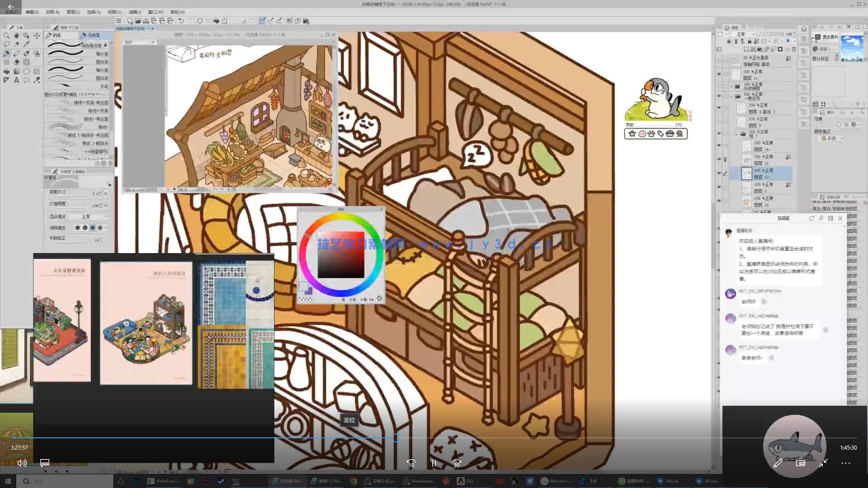Image resolution: width=868 pixels, height=488 pixels.
Task: Select the gradient tool
Action: pyautogui.click(x=16, y=71)
